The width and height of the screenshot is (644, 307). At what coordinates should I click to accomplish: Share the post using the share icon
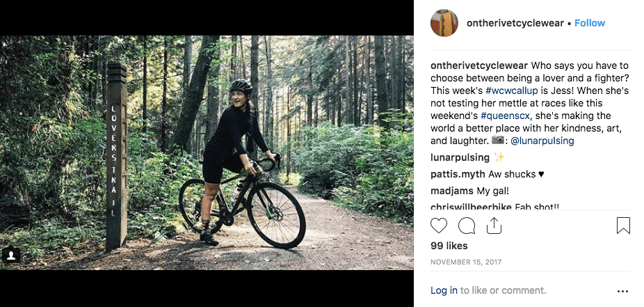[494, 226]
